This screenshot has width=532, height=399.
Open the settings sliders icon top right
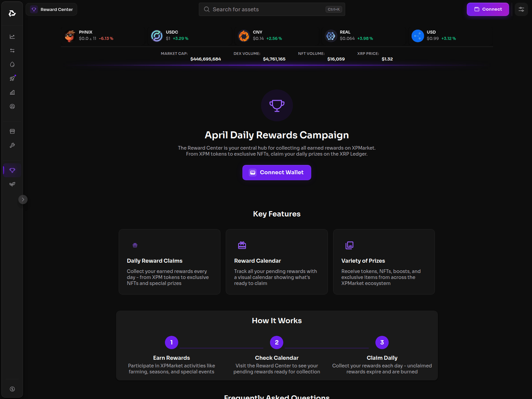tap(521, 9)
